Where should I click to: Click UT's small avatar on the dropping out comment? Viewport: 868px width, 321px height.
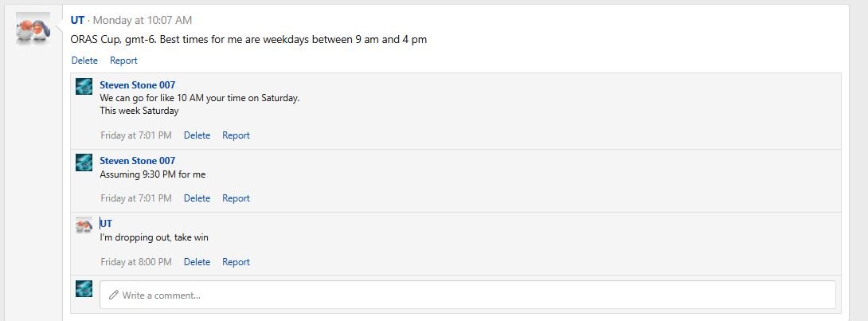coord(84,225)
